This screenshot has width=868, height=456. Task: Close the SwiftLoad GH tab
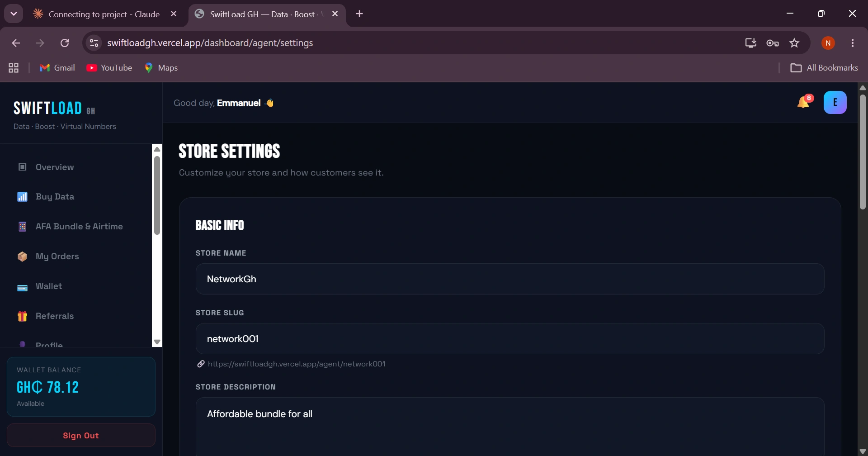335,14
